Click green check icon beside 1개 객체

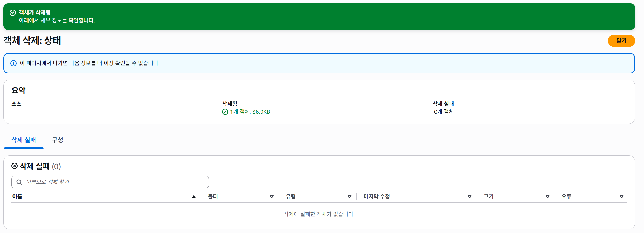pos(225,112)
